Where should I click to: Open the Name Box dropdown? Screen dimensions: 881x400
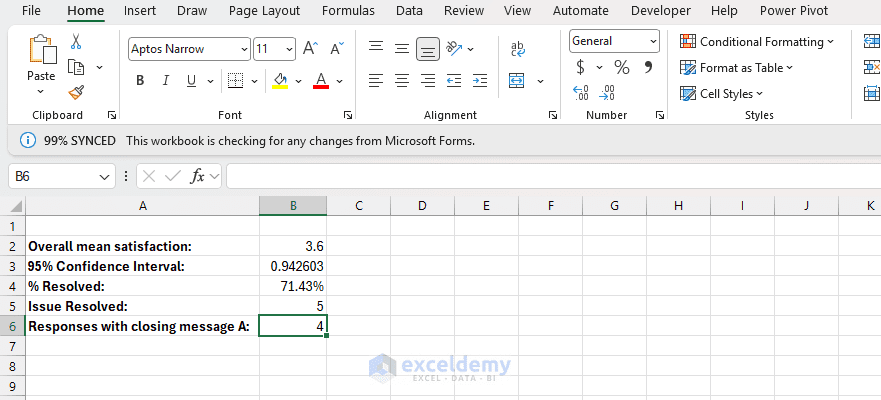tap(104, 177)
